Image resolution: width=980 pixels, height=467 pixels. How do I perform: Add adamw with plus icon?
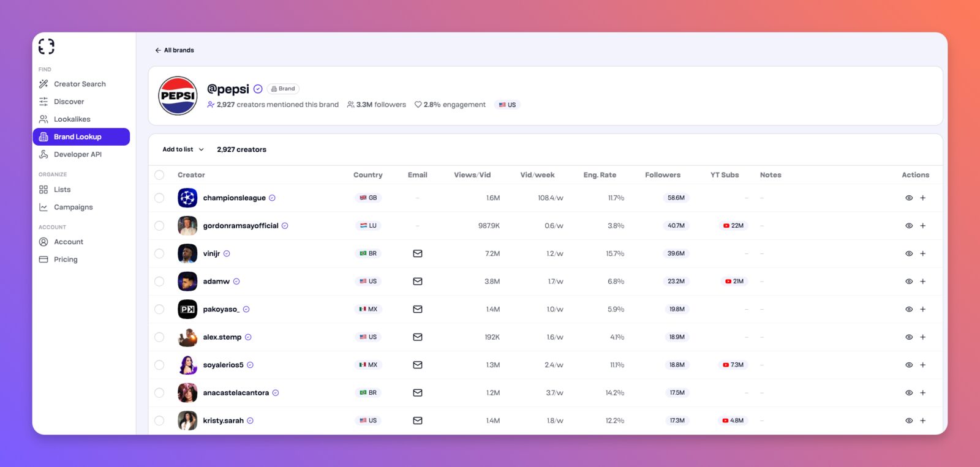click(923, 282)
